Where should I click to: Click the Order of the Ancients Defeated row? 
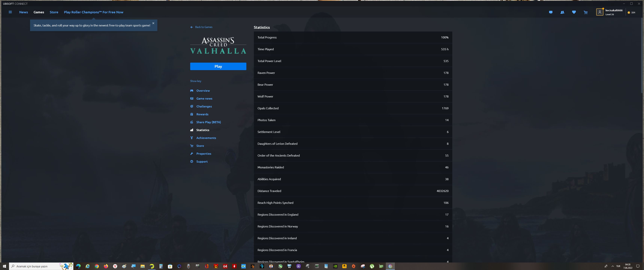tap(353, 156)
